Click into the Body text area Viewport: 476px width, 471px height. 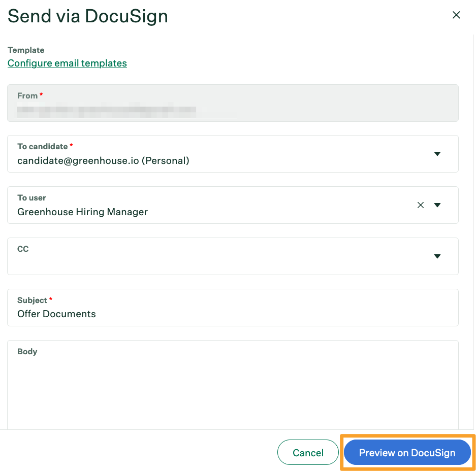pyautogui.click(x=233, y=385)
